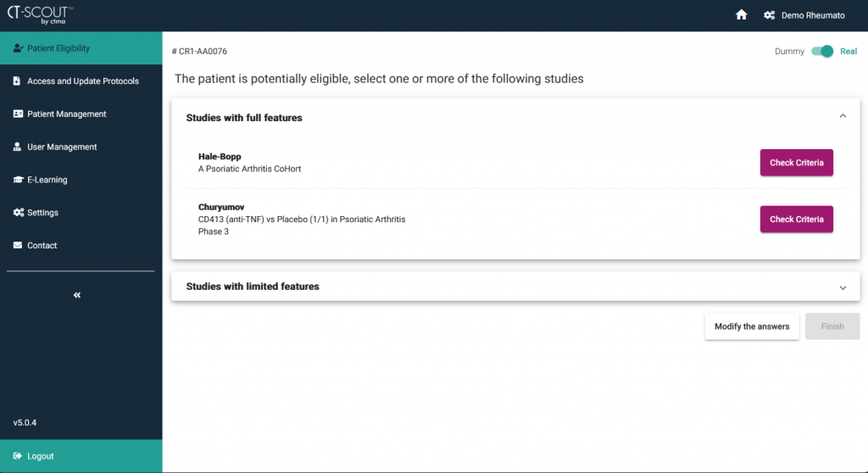The width and height of the screenshot is (868, 473).
Task: Click the version number v5.0.4
Action: (25, 423)
